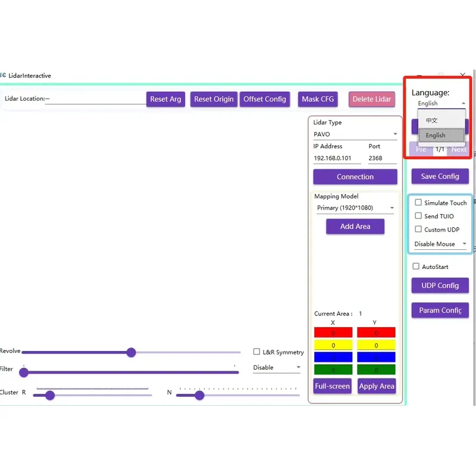Image resolution: width=476 pixels, height=476 pixels.
Task: Click the Port field 2368
Action: [383, 158]
